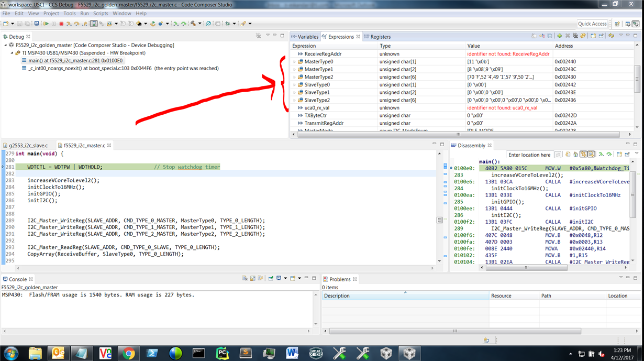Click Remove All Terminated icon in Debug view
This screenshot has height=361, width=644.
click(x=258, y=36)
